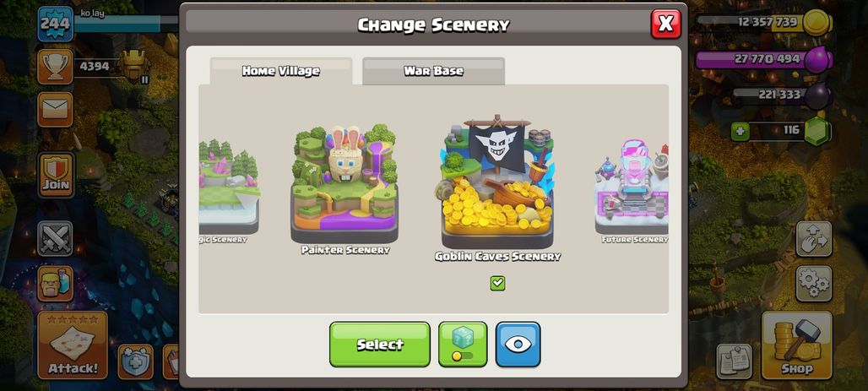Toggle the Goblin Caves Scenery checkmark
The width and height of the screenshot is (868, 391).
tap(497, 284)
